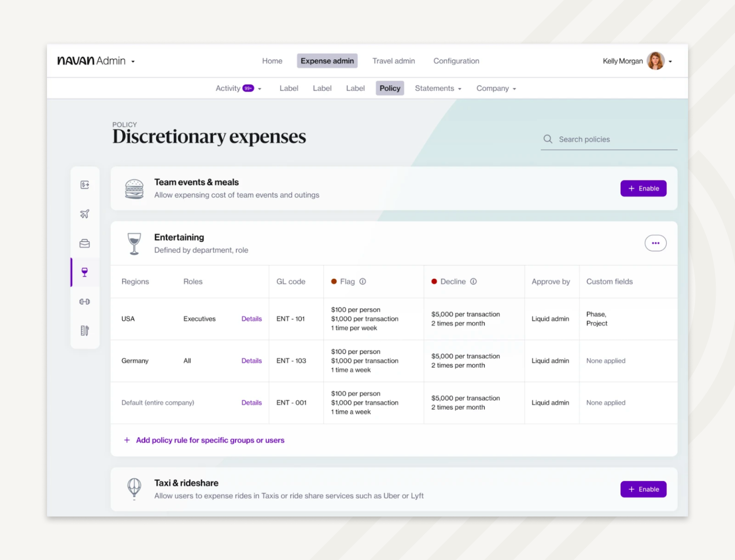Image resolution: width=735 pixels, height=560 pixels.
Task: Expand the Statements navigation dropdown
Action: tap(438, 88)
